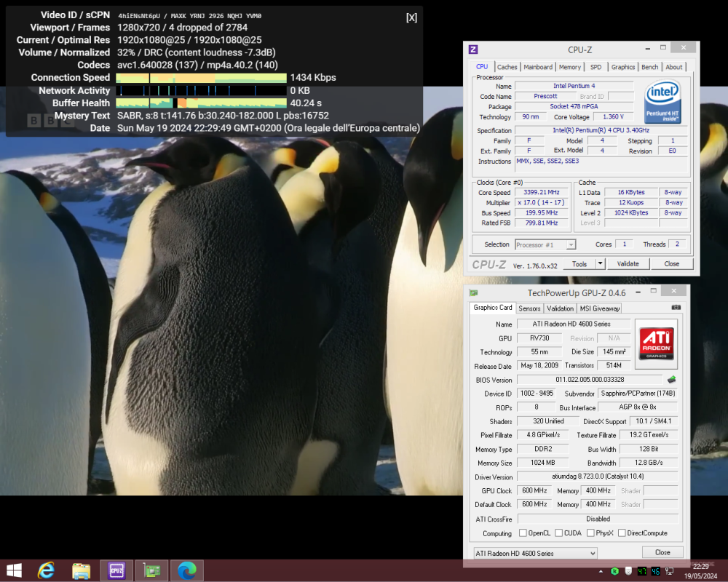Click the GPU-Z screenshot camera icon
The width and height of the screenshot is (728, 582).
point(676,308)
